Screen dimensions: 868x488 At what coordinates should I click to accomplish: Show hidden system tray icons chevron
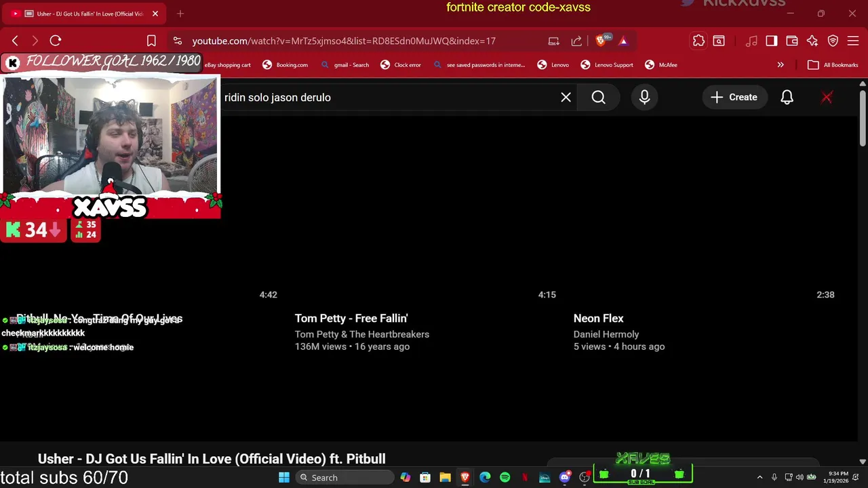pyautogui.click(x=759, y=477)
